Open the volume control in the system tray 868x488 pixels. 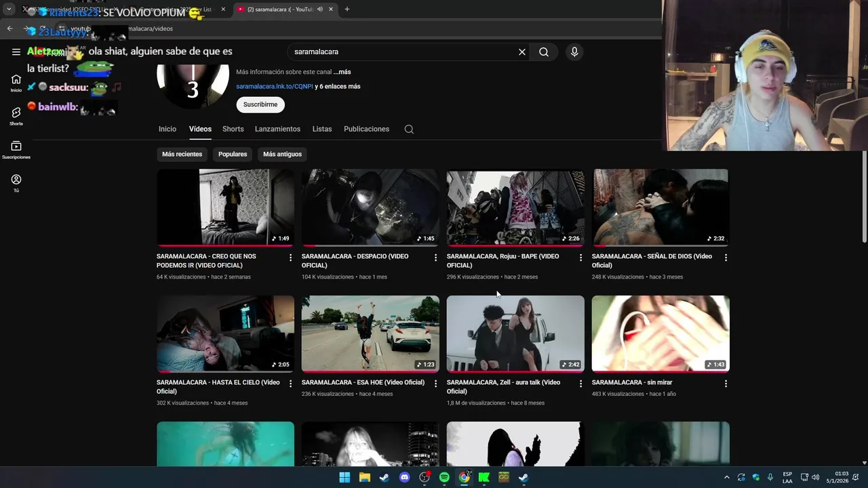point(815,477)
